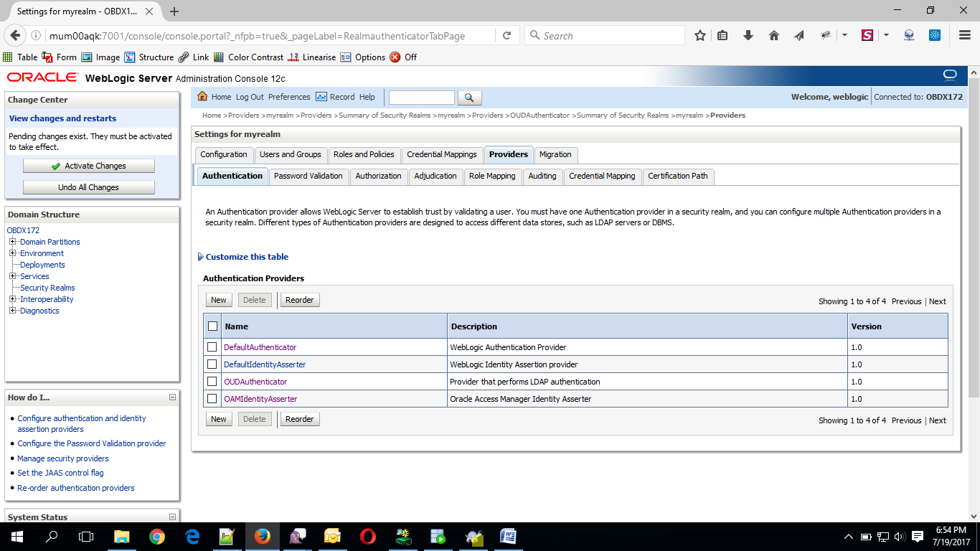Open the Certification Path sub-tab
Viewport: 980px width, 551px height.
point(678,176)
